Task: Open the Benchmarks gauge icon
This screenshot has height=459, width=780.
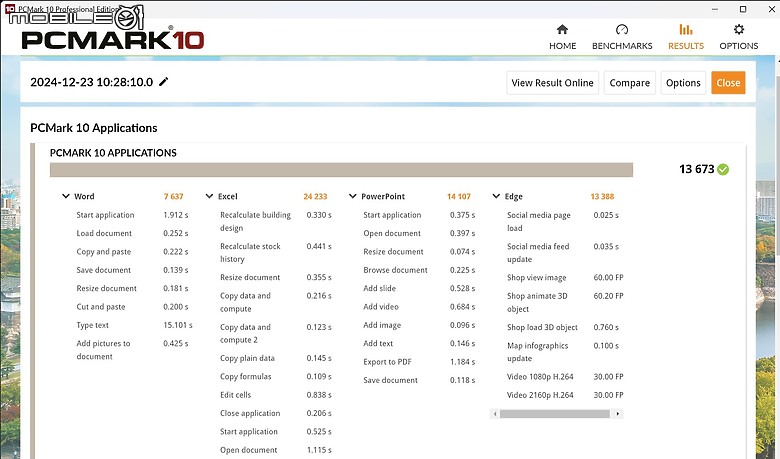Action: pyautogui.click(x=622, y=30)
